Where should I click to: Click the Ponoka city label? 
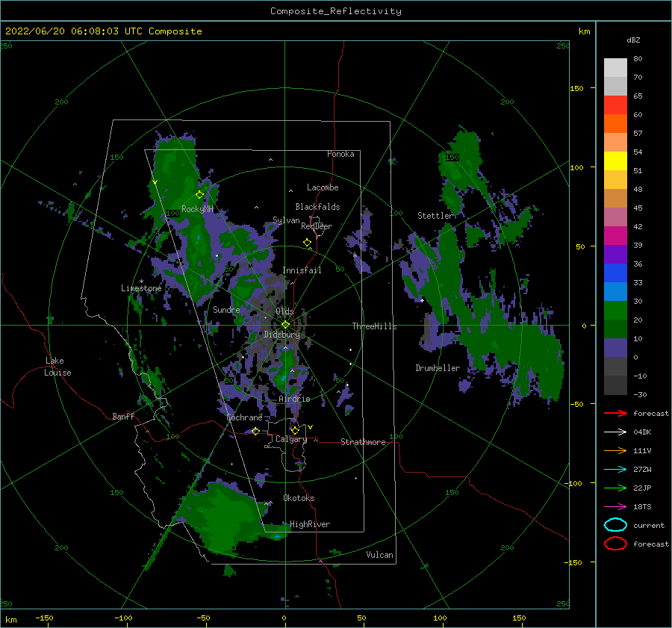[340, 154]
